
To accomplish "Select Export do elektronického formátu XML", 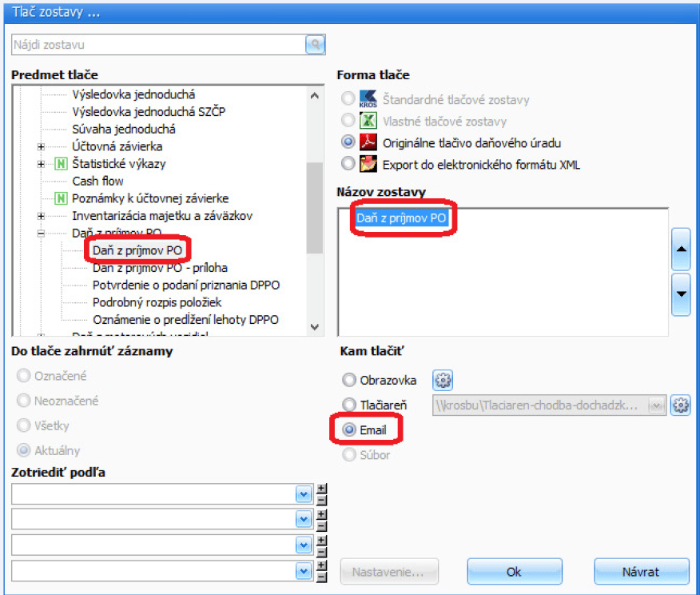I will pyautogui.click(x=348, y=165).
